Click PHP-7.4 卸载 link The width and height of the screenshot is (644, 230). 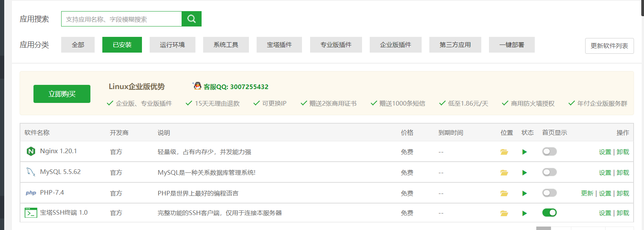pyautogui.click(x=623, y=194)
